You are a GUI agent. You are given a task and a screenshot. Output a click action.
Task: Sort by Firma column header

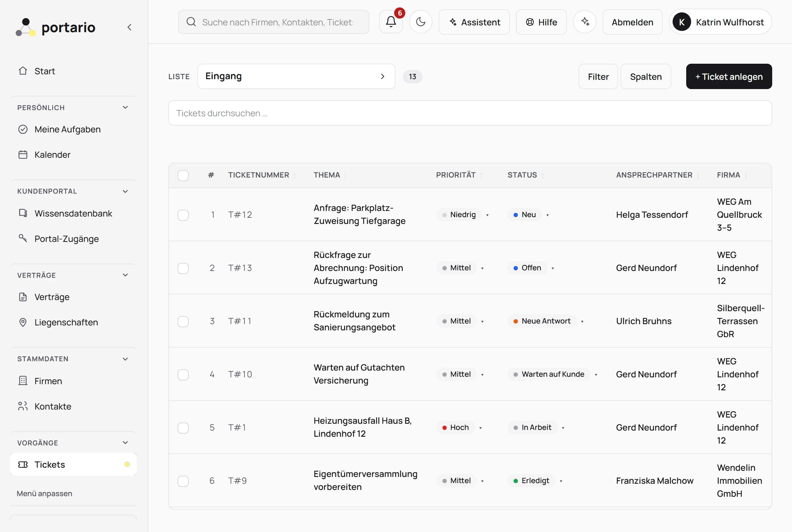pos(732,175)
